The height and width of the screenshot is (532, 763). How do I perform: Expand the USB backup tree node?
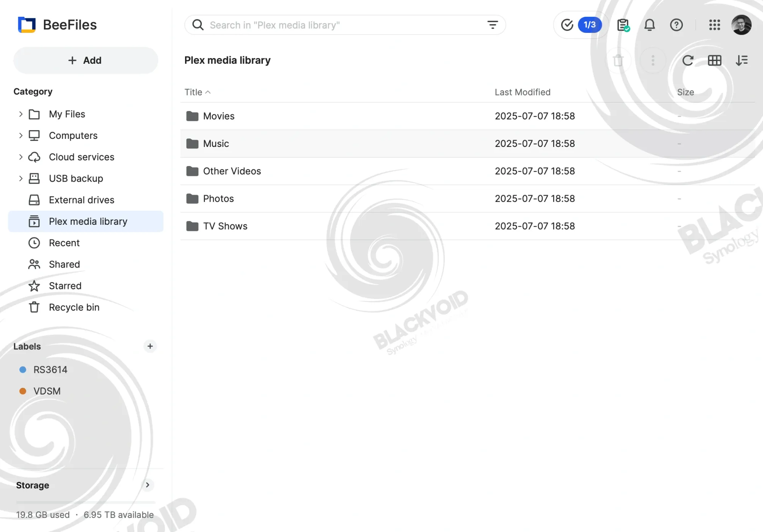[21, 178]
